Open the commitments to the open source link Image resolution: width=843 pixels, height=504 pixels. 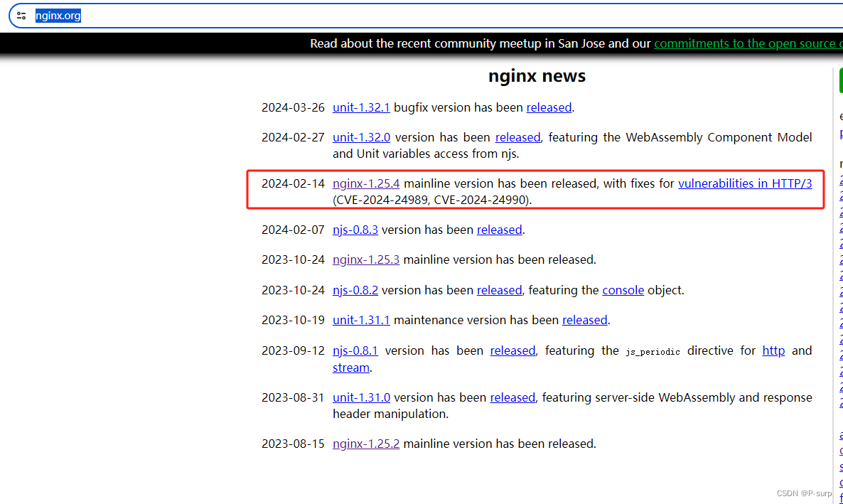point(748,43)
